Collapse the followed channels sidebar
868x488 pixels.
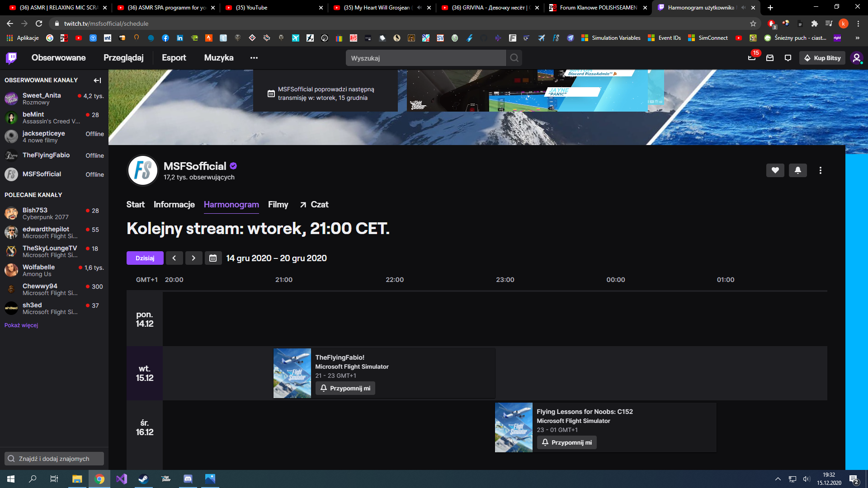click(x=97, y=80)
